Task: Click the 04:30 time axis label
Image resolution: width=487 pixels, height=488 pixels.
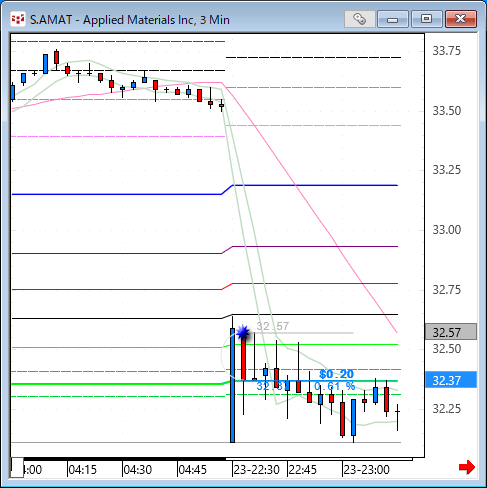Action: coord(138,470)
